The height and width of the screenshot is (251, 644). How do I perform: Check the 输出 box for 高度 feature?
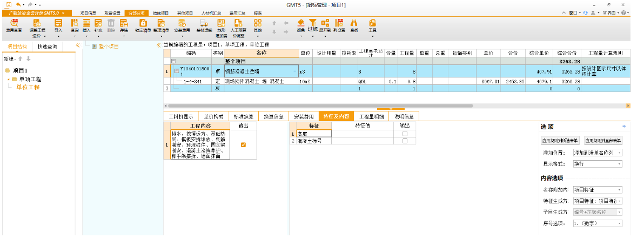coord(405,134)
